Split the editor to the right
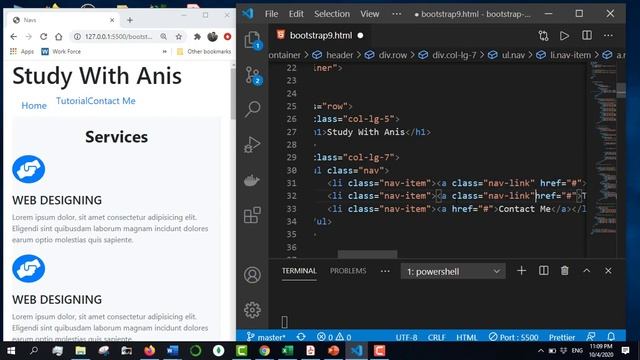Screen dimensions: 640x360 587,36
